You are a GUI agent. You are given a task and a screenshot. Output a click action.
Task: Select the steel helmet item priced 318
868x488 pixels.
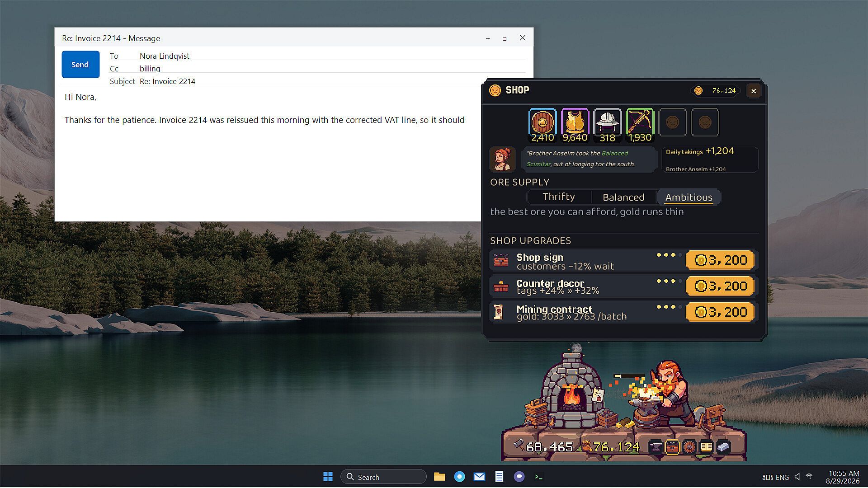(x=608, y=125)
